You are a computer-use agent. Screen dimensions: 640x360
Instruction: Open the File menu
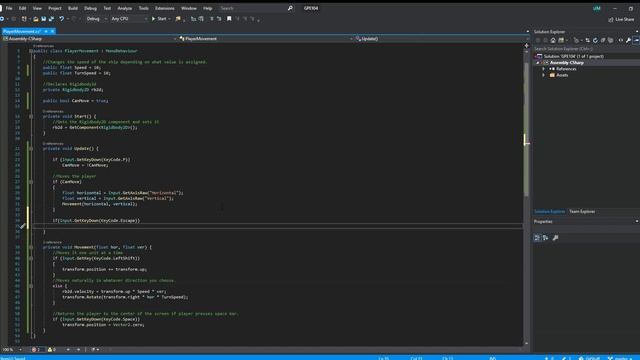pyautogui.click(x=9, y=8)
